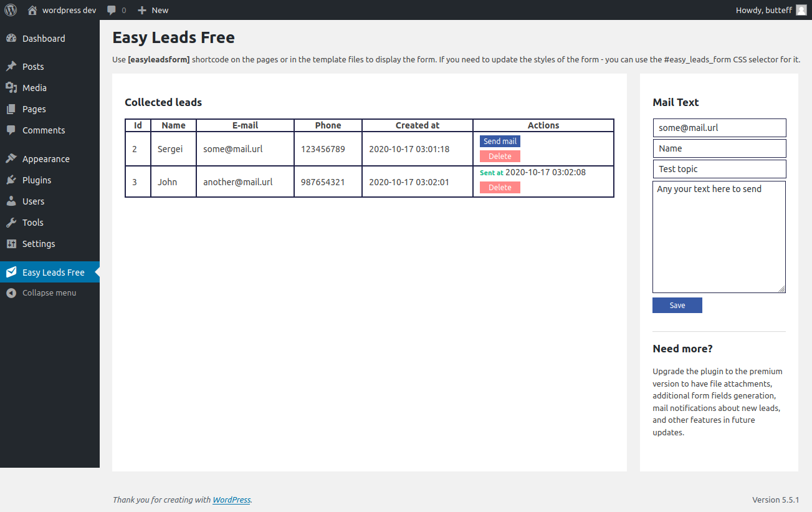Click the WordPress logo icon
The image size is (812, 512).
click(x=11, y=10)
